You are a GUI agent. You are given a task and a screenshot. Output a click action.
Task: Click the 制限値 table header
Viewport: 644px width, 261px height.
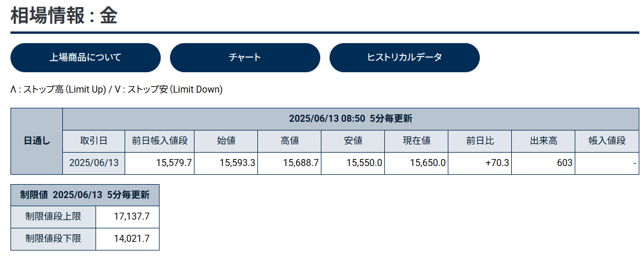pyautogui.click(x=85, y=195)
